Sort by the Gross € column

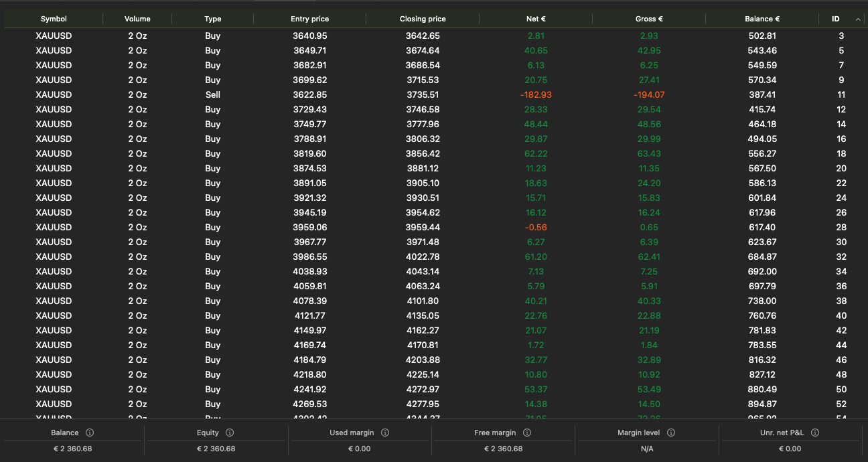[x=648, y=19]
